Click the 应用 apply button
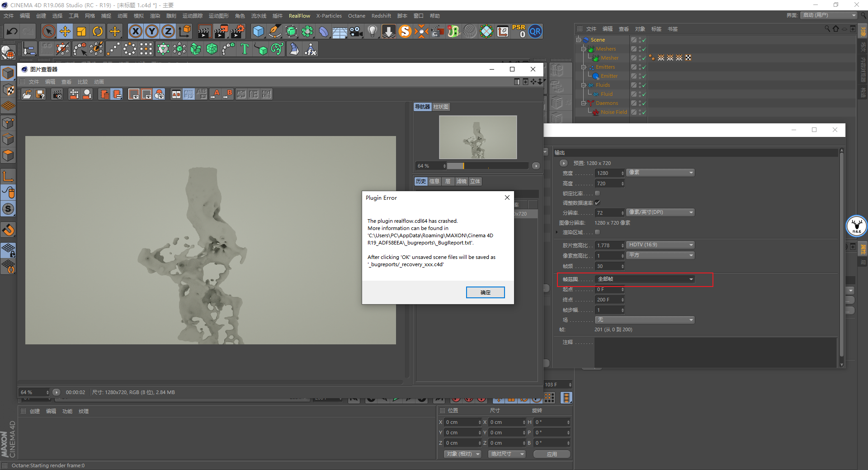Viewport: 868px width, 470px height. click(552, 454)
